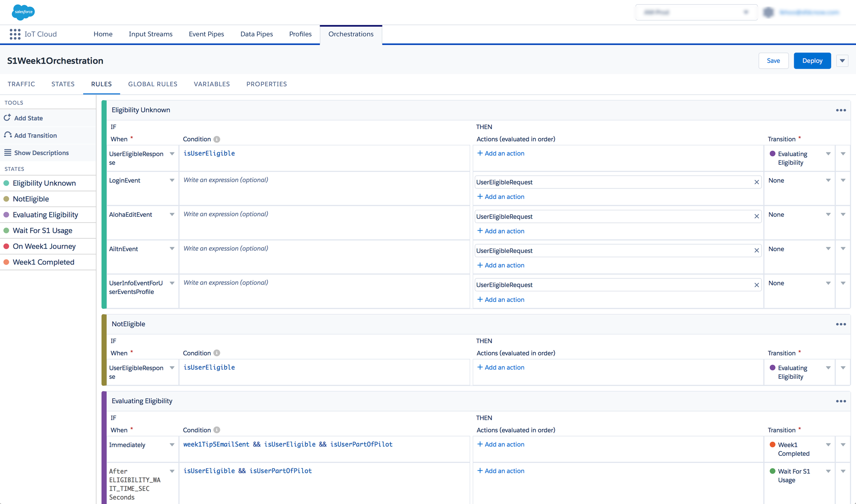
Task: Click condition field for AlohaEditEvent rule
Action: tap(324, 223)
